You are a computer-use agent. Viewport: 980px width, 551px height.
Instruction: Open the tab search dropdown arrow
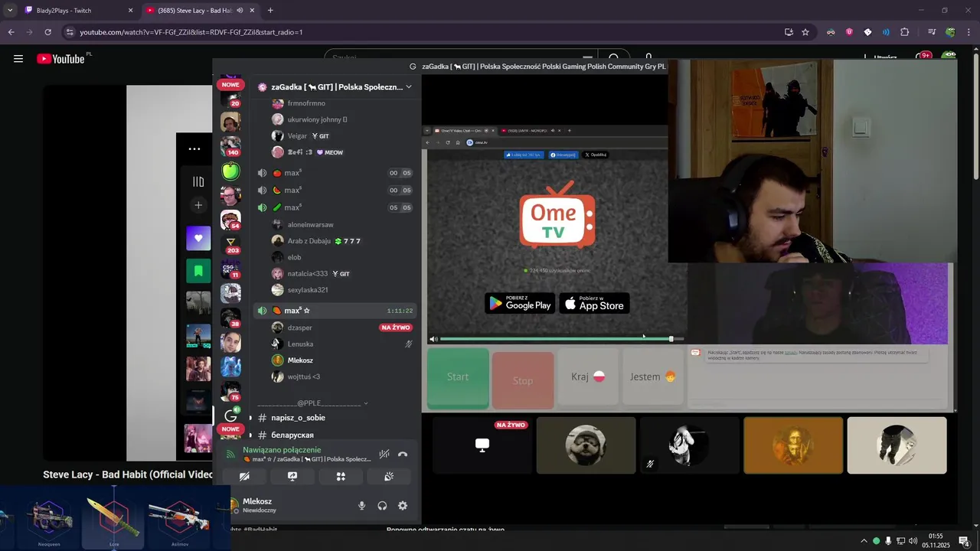pyautogui.click(x=10, y=11)
